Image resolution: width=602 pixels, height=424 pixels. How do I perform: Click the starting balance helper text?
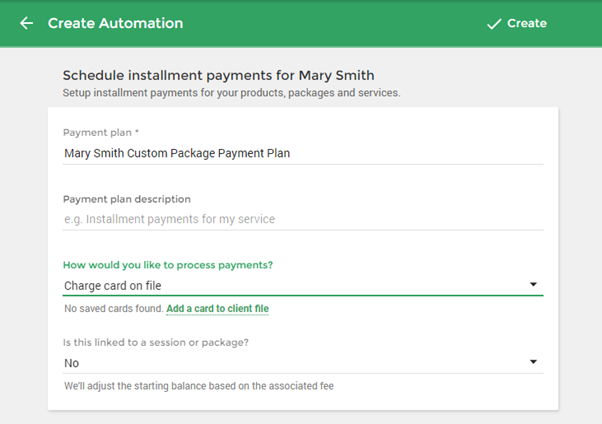pyautogui.click(x=199, y=386)
